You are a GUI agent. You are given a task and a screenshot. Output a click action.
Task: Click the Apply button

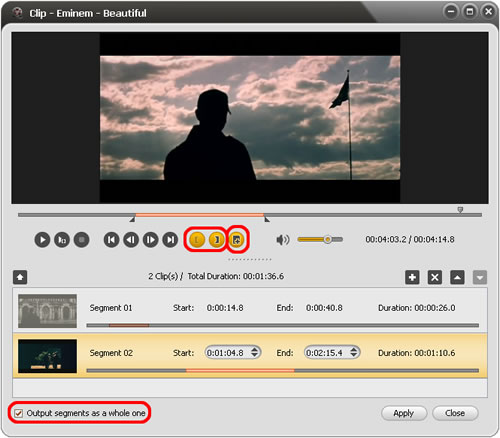pyautogui.click(x=404, y=413)
